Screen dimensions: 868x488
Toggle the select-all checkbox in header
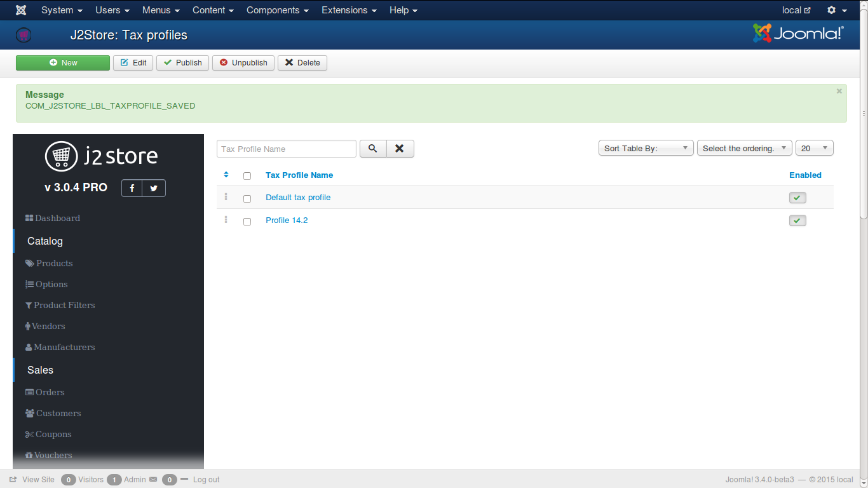247,176
